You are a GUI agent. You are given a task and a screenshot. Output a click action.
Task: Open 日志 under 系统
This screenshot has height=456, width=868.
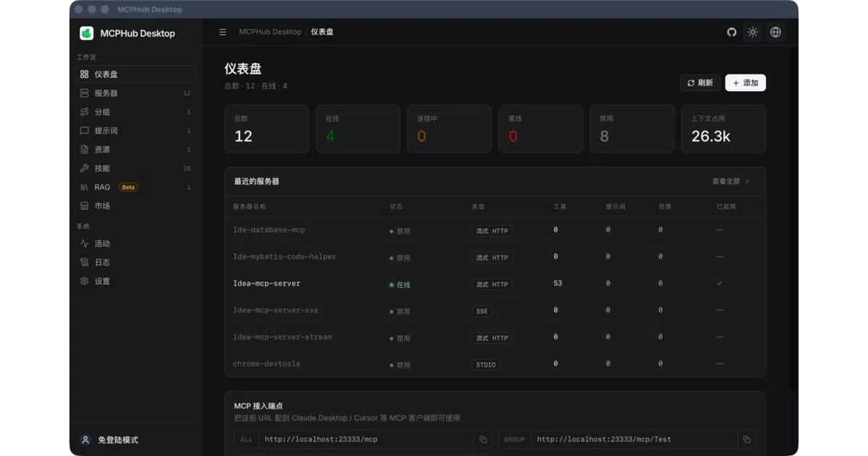(x=135, y=263)
